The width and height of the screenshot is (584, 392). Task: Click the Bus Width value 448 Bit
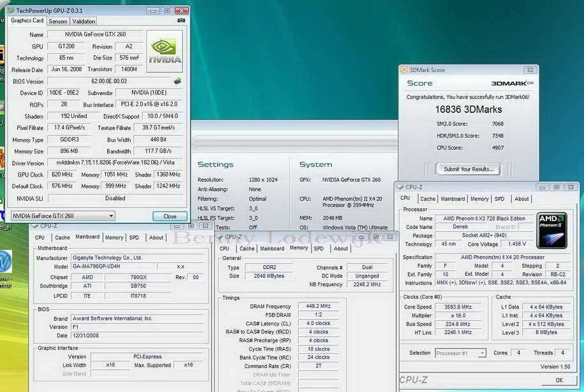point(158,140)
